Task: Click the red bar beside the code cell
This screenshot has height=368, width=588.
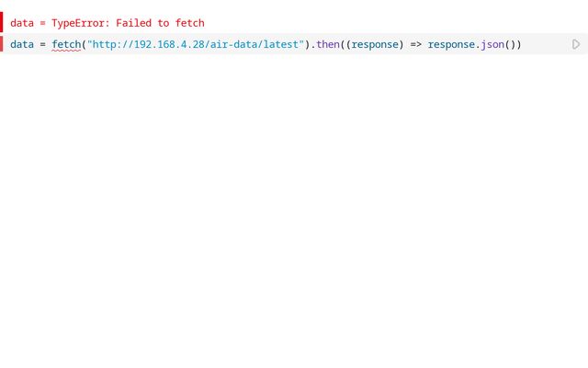Action: pos(2,44)
